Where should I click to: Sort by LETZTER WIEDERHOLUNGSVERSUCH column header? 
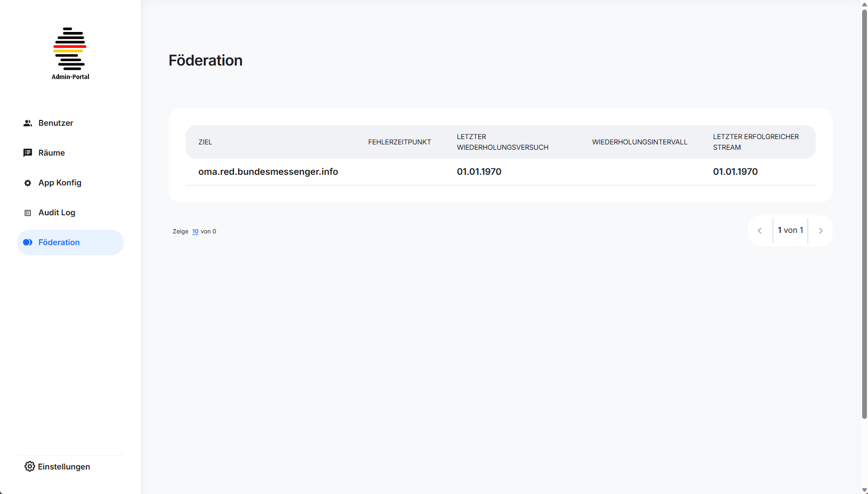coord(503,142)
